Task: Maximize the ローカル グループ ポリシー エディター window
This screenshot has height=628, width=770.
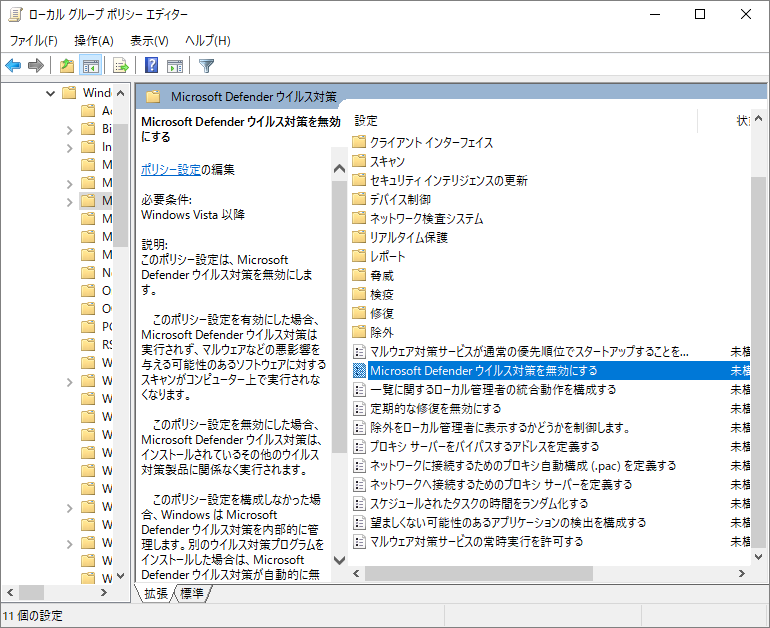Action: [x=700, y=15]
